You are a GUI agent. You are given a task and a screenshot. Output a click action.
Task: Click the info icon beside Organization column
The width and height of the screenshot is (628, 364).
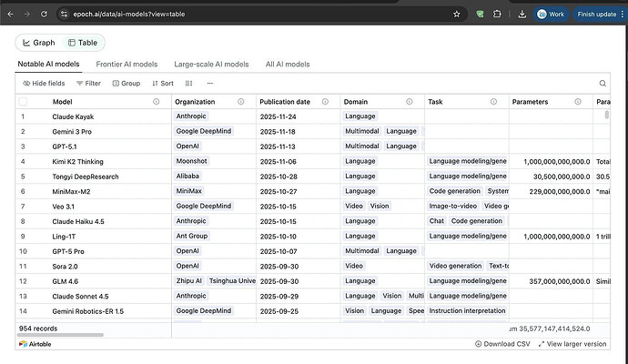240,102
